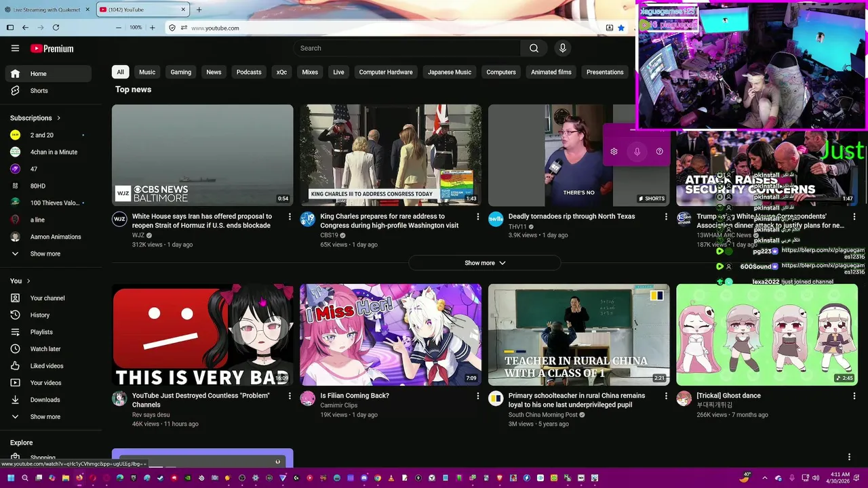This screenshot has width=868, height=488.
Task: Zoom out with the browser minus button
Action: [x=119, y=28]
